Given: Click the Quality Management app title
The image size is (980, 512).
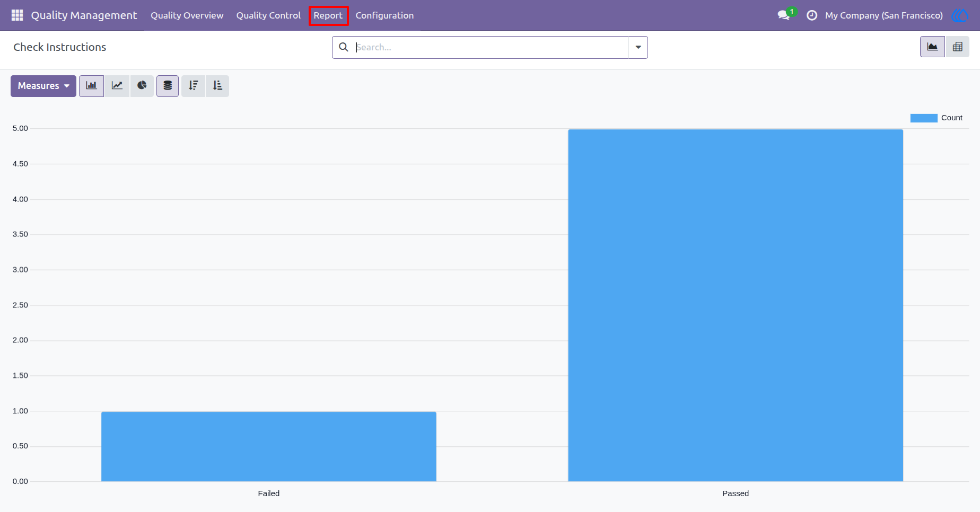Looking at the screenshot, I should click(84, 15).
